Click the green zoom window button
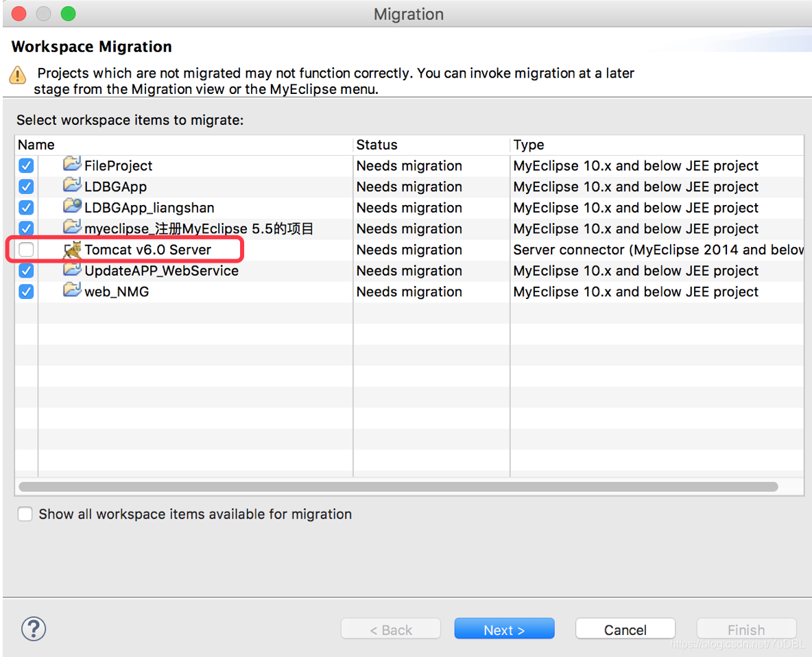 [69, 14]
